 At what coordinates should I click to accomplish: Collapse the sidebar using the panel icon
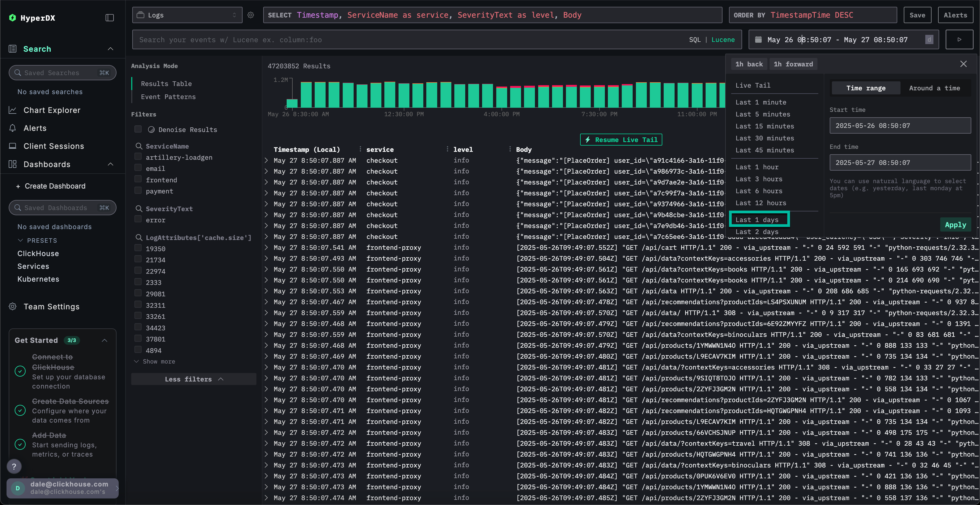click(x=109, y=18)
